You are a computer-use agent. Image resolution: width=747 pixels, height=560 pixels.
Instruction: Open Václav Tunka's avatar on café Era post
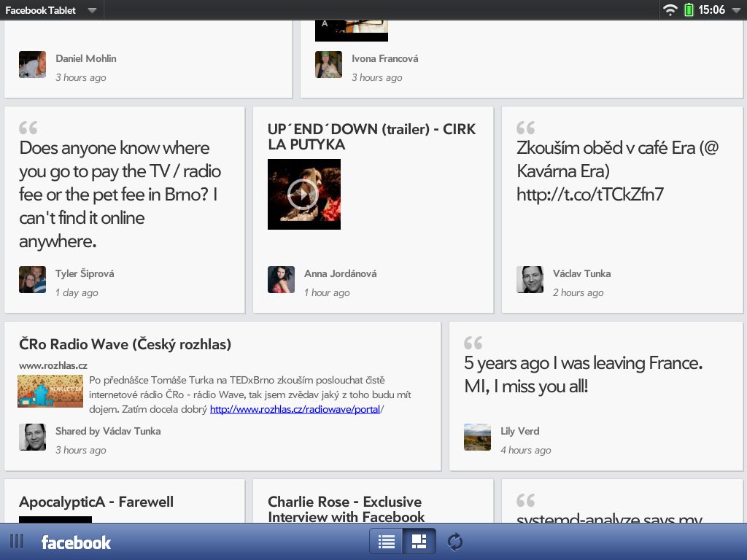[x=530, y=279]
